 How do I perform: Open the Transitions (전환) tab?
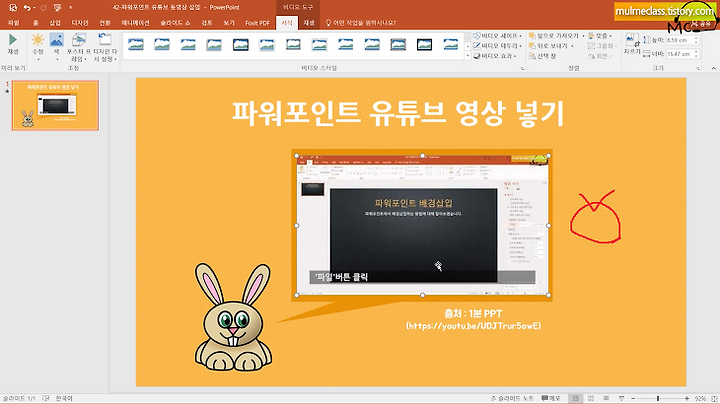105,23
